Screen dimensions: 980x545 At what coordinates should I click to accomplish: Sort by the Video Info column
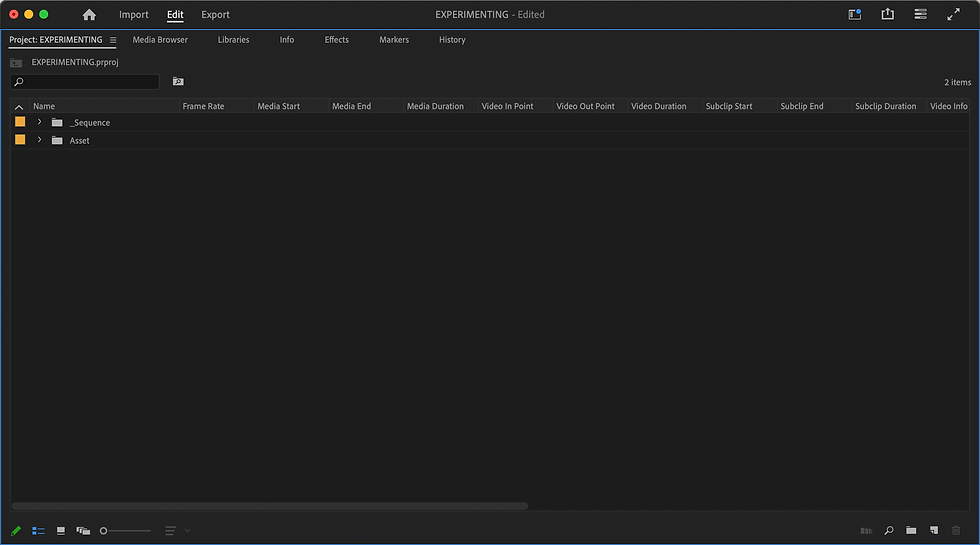[948, 106]
